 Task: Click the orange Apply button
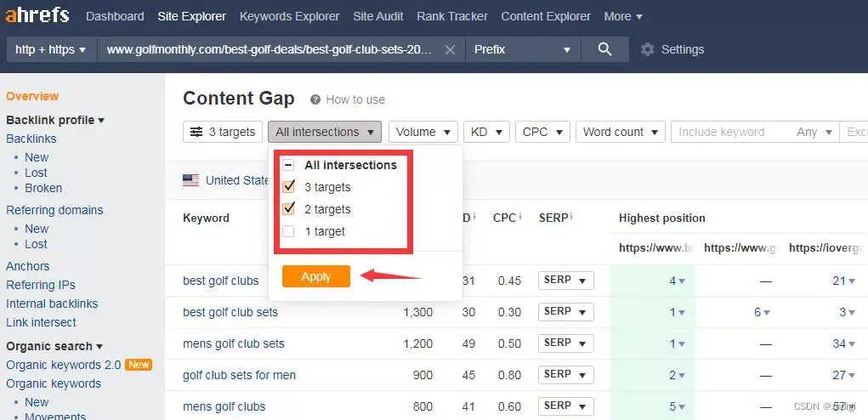point(315,276)
